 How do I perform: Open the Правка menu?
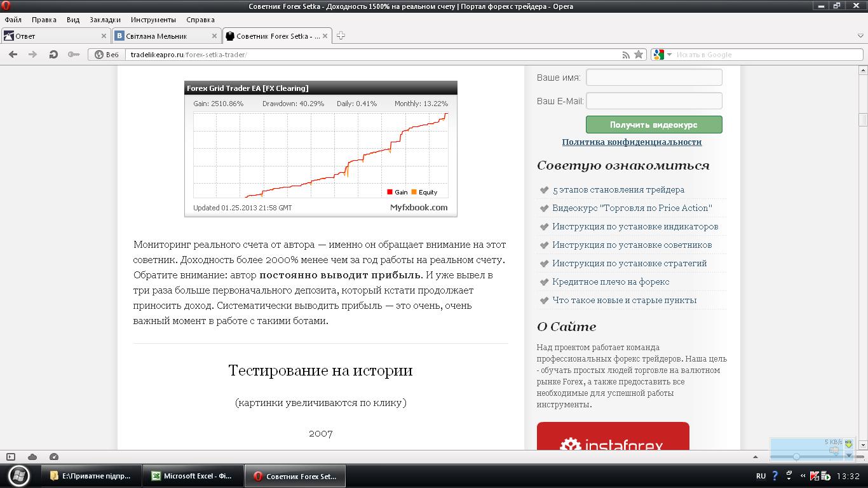pos(44,20)
